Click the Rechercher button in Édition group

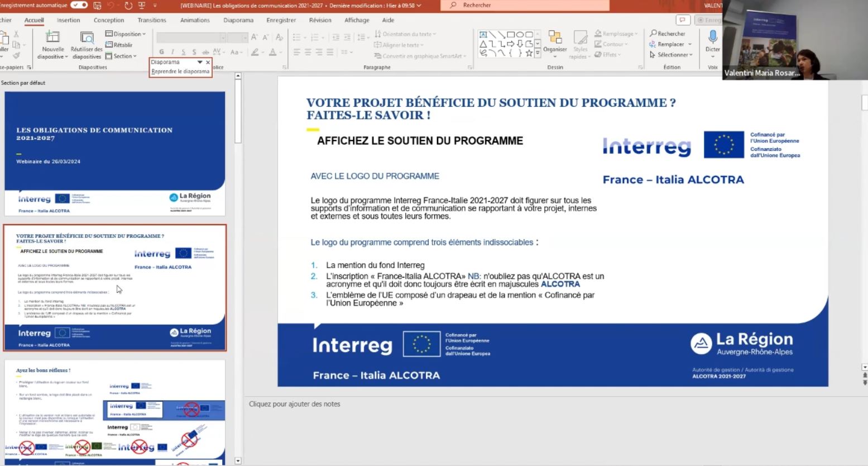coord(667,34)
